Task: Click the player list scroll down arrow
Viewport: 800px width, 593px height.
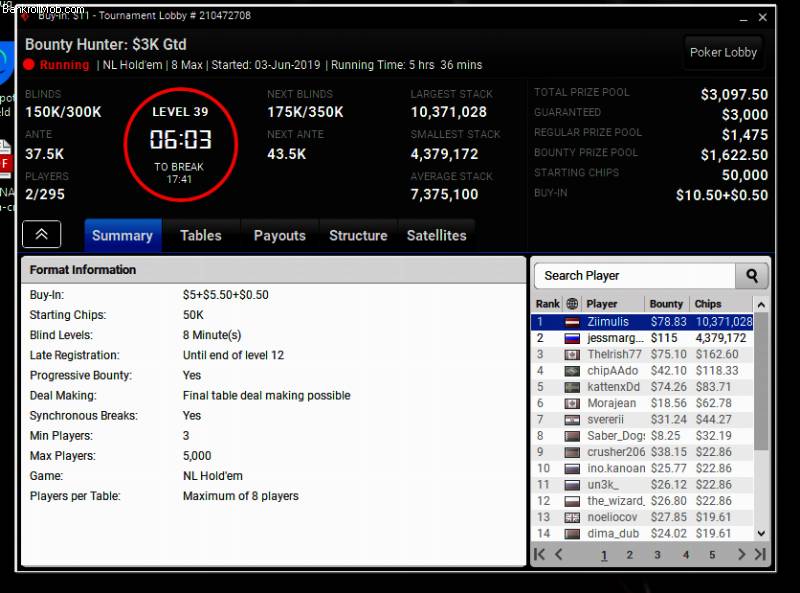Action: coord(761,533)
